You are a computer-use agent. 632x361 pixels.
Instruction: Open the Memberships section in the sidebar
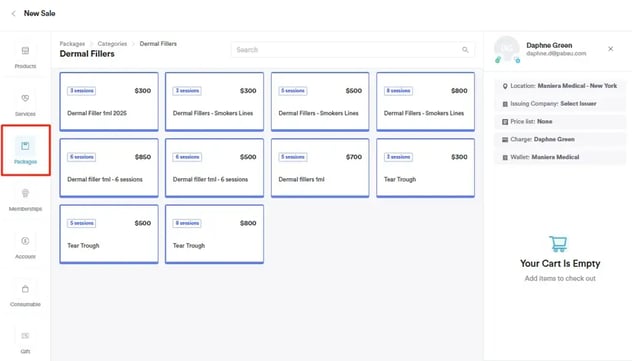(x=25, y=199)
